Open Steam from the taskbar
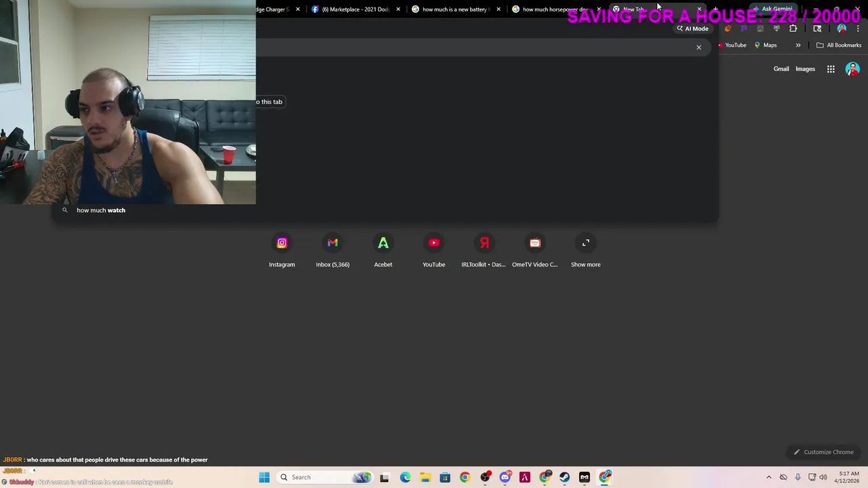 click(x=564, y=477)
